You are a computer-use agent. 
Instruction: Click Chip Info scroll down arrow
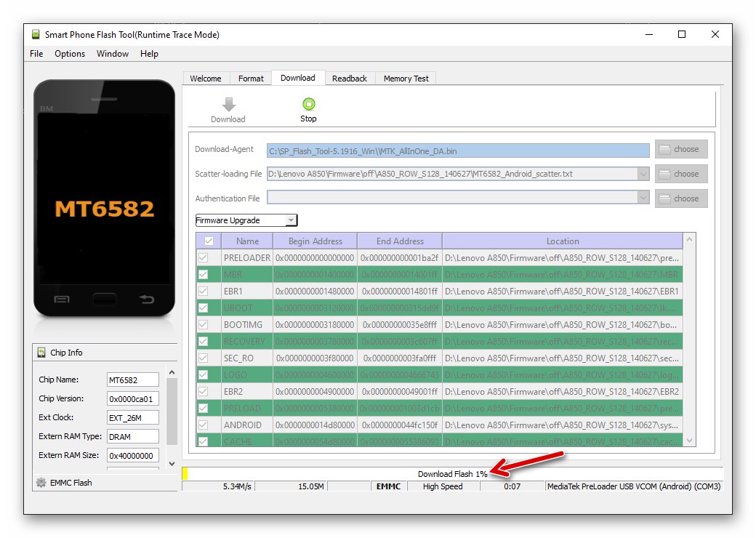coord(172,464)
